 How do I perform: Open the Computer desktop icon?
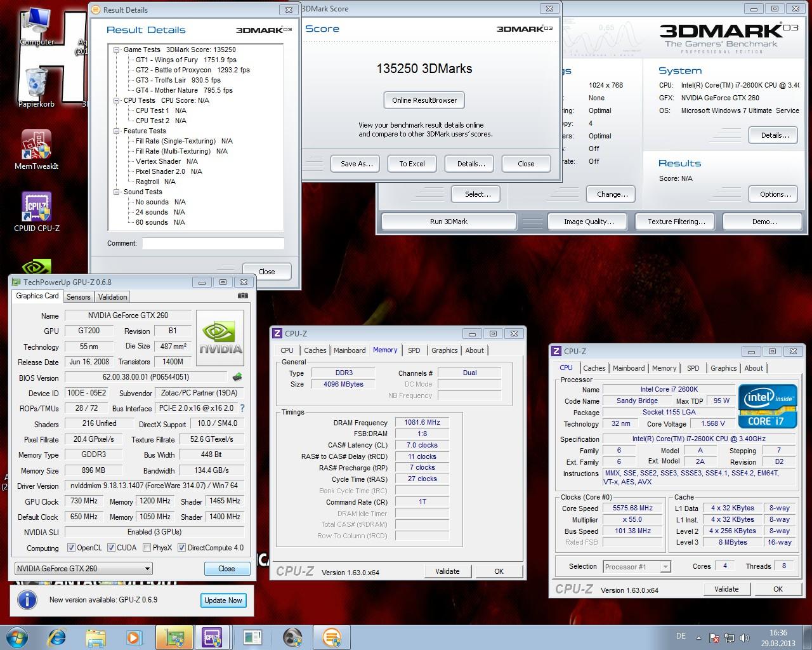(37, 25)
